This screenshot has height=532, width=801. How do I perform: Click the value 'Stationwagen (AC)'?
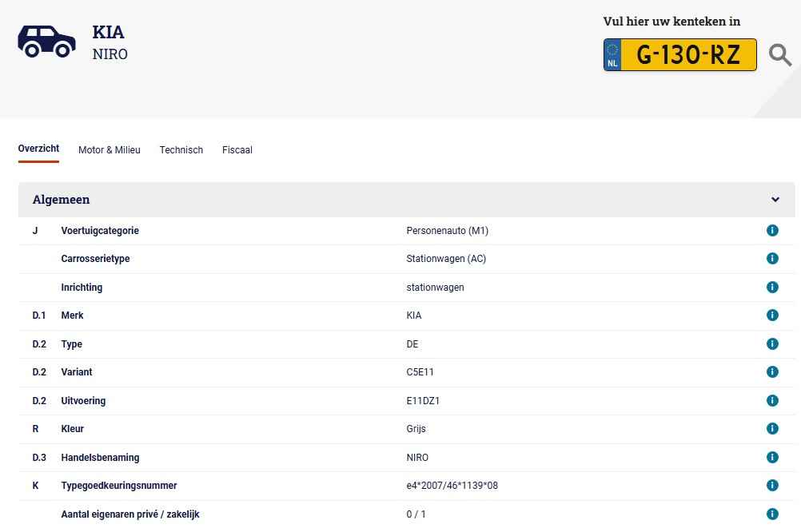click(x=446, y=259)
